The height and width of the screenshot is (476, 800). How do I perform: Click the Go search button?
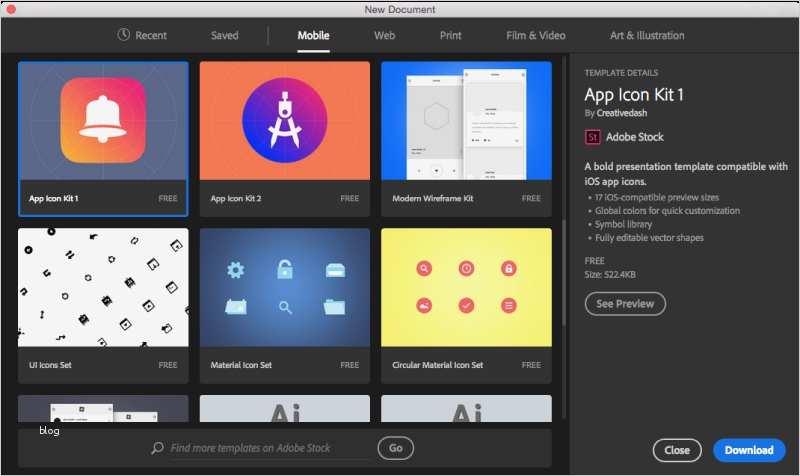(x=395, y=448)
